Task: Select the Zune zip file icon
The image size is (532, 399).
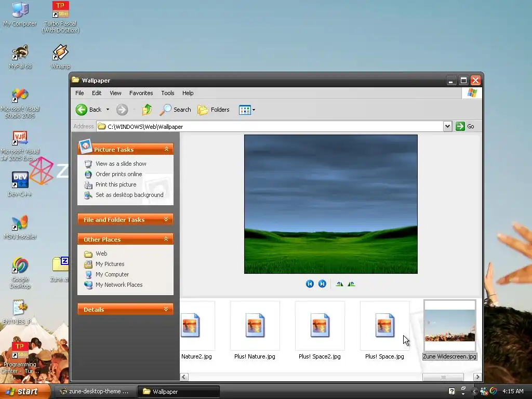Action: 60,270
